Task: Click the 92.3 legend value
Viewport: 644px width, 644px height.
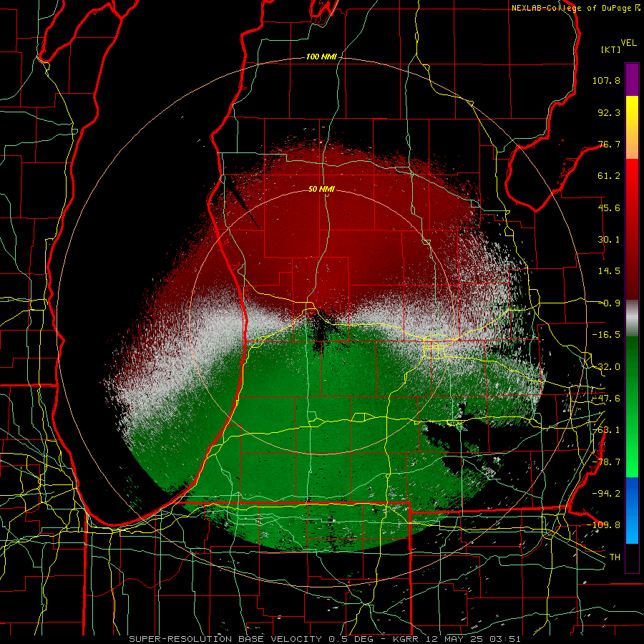Action: click(609, 112)
